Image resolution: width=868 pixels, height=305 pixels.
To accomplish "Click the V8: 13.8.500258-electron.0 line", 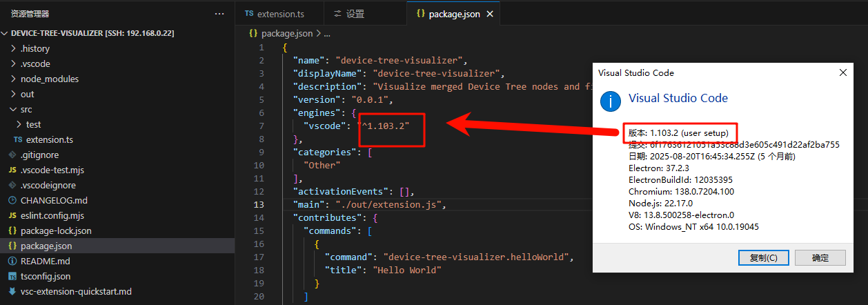I will tap(681, 215).
